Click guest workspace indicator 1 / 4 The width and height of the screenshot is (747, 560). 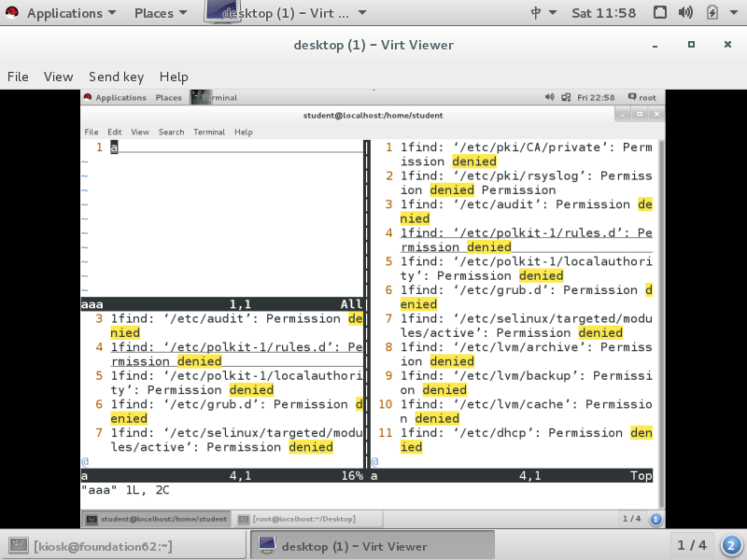point(632,519)
